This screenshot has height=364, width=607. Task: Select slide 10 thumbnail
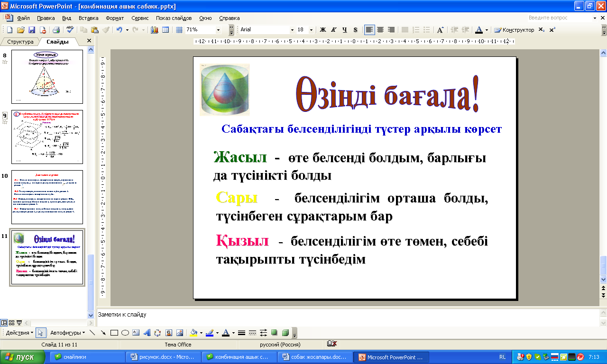point(47,197)
